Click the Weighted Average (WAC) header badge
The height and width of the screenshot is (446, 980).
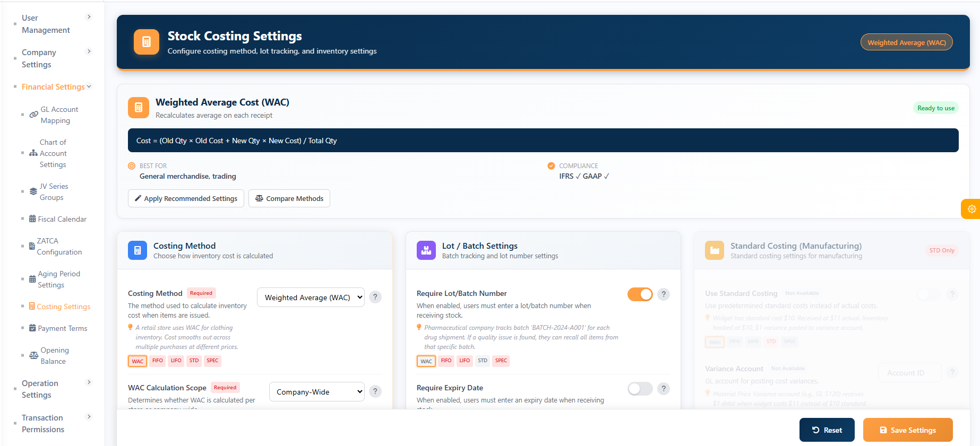pyautogui.click(x=906, y=42)
